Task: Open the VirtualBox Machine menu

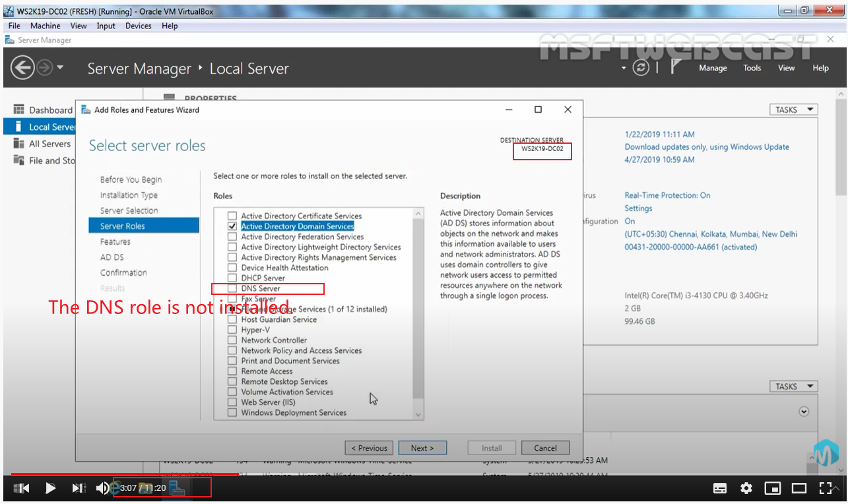Action: 46,26
